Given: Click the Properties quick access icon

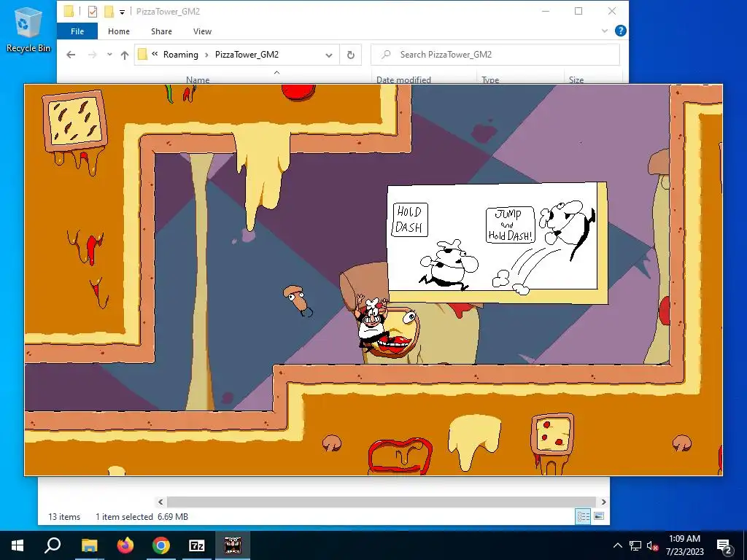Looking at the screenshot, I should pyautogui.click(x=93, y=12).
